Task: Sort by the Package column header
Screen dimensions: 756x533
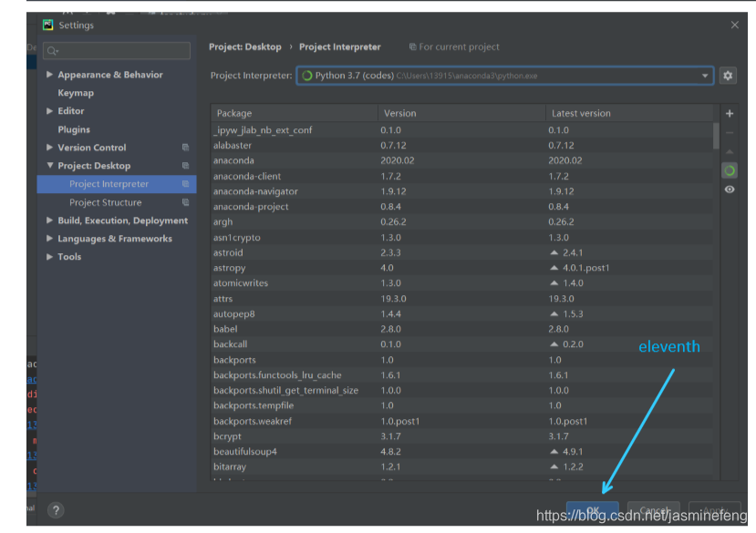Action: coord(294,113)
